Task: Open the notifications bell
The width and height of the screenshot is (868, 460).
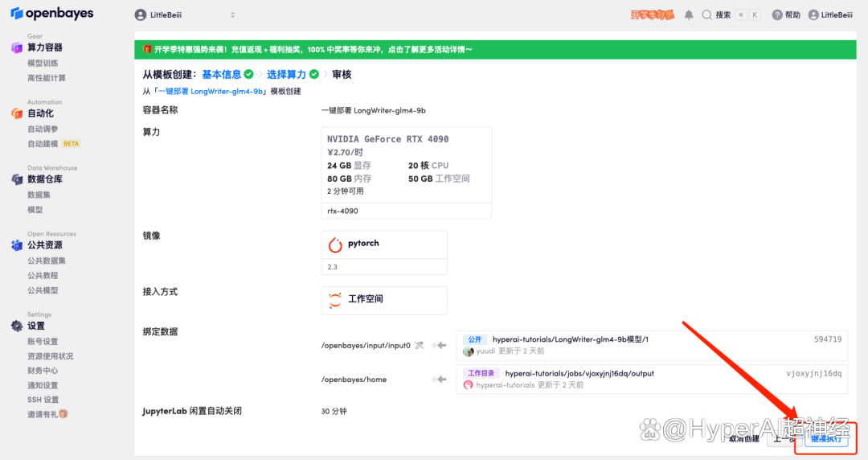Action: click(x=689, y=15)
